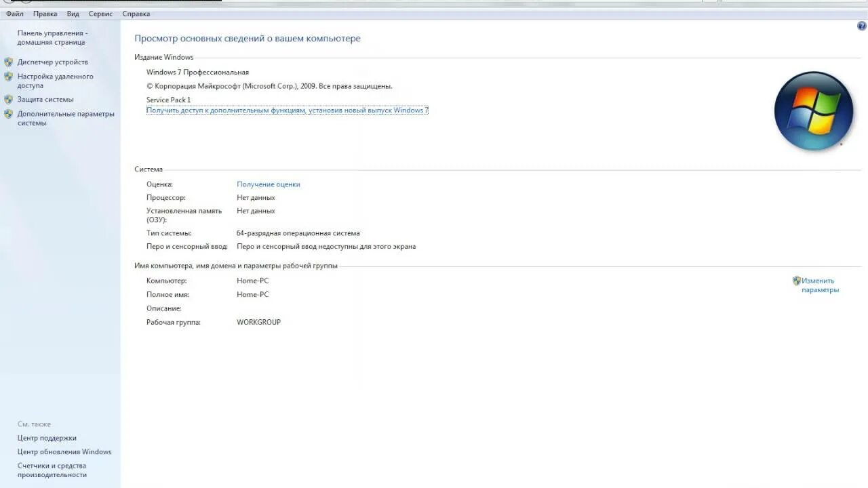
Task: Click the Компьютер: label
Action: [x=166, y=281]
